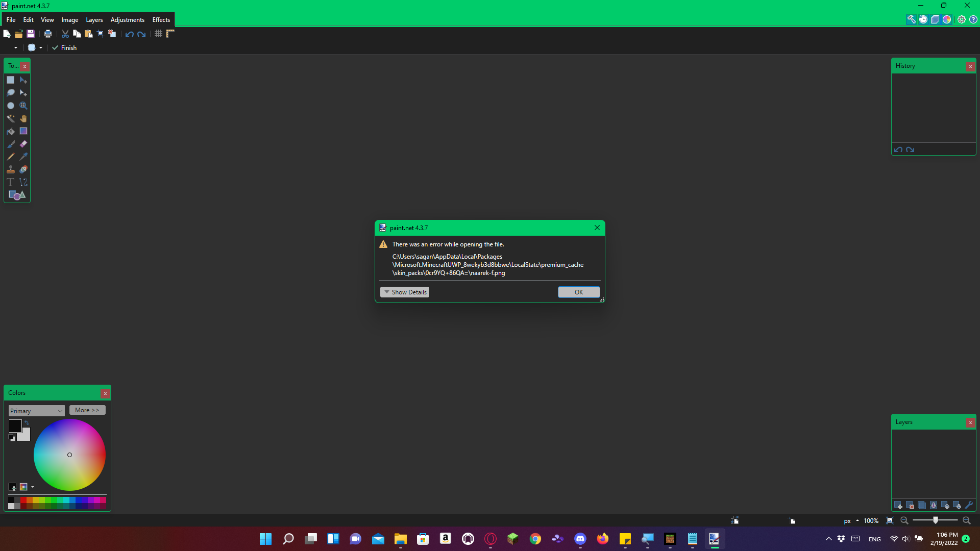The width and height of the screenshot is (980, 551).
Task: Select the Eraser tool
Action: click(x=23, y=144)
